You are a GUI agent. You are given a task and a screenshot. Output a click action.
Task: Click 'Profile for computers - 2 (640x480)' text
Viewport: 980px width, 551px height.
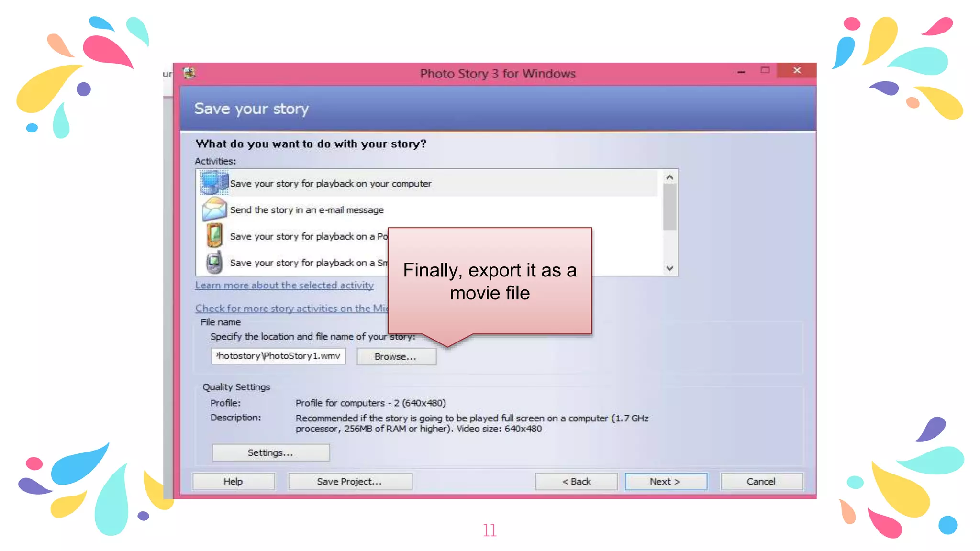click(x=370, y=403)
